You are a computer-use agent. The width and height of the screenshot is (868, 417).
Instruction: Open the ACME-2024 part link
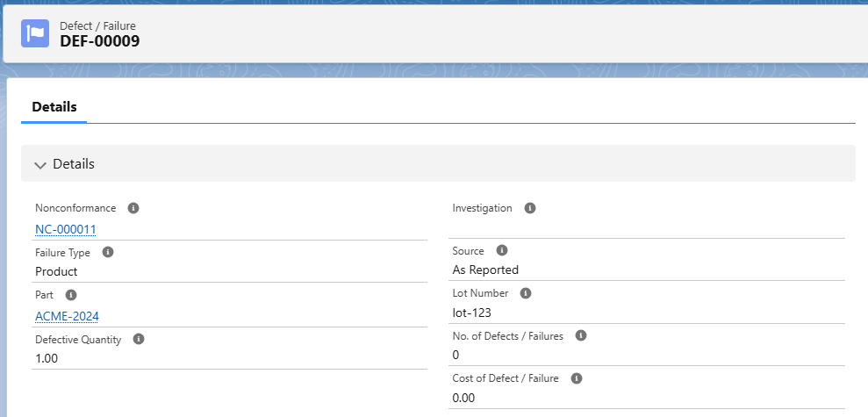(x=61, y=316)
